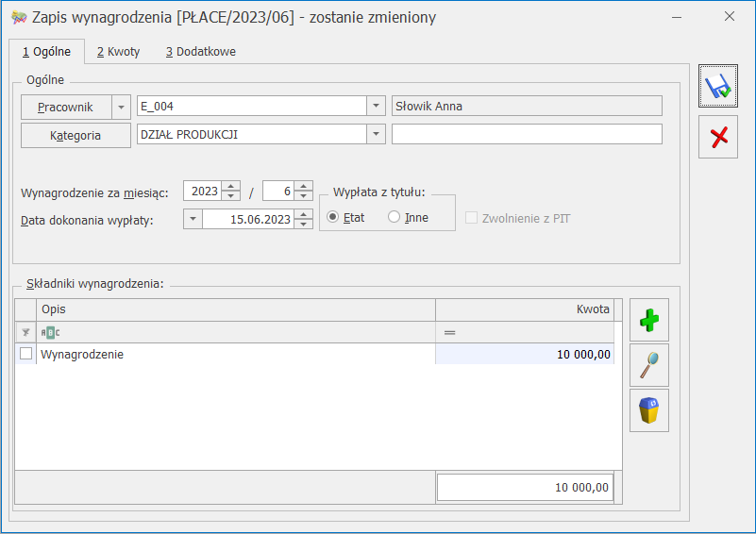Click the Kategoria button
756x534 pixels.
click(76, 136)
